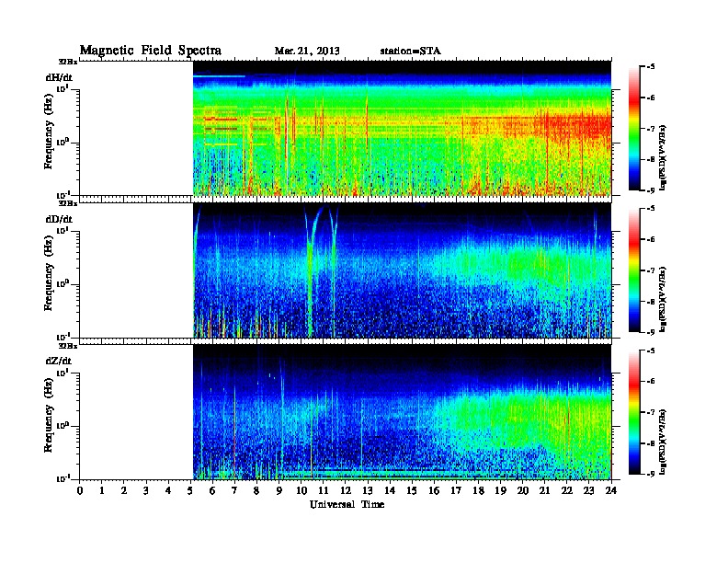Click the hour 16 tick label
Screen dimensions: 728x563
pos(434,491)
